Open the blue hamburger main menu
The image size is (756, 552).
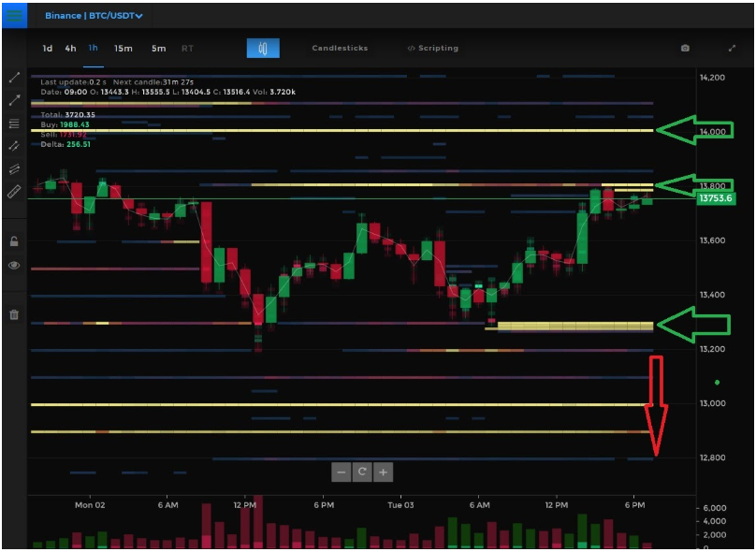coord(14,15)
